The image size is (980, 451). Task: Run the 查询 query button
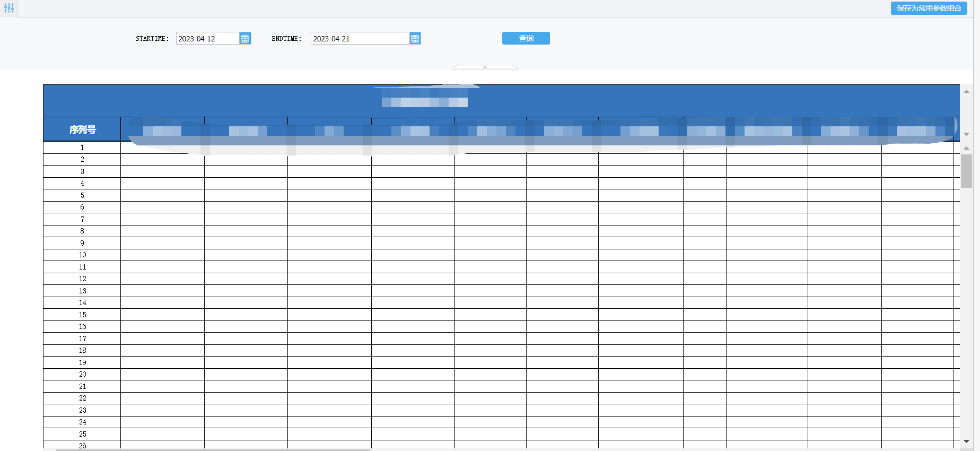[526, 38]
